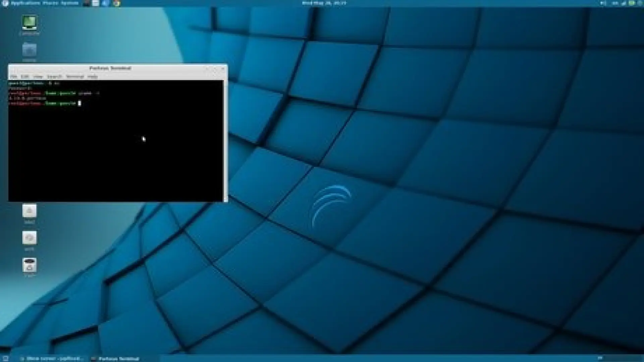Open the Home folder desktop icon
Screen dimensions: 644x362
point(30,50)
